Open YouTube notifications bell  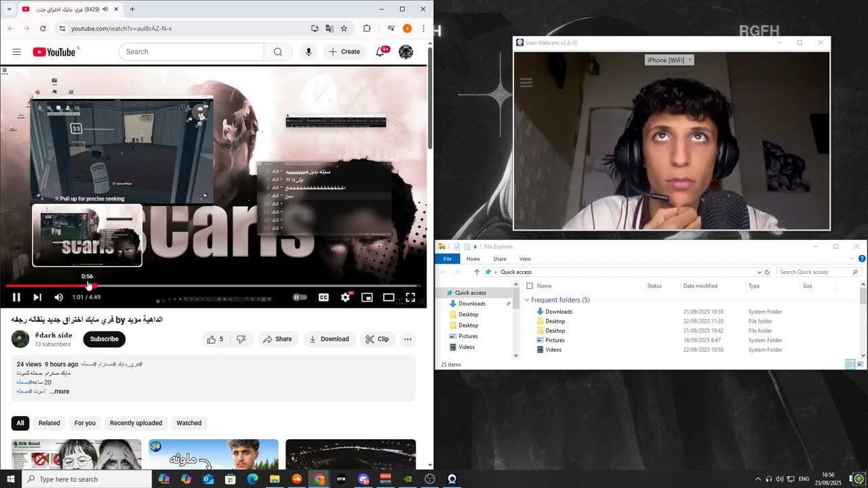coord(380,52)
